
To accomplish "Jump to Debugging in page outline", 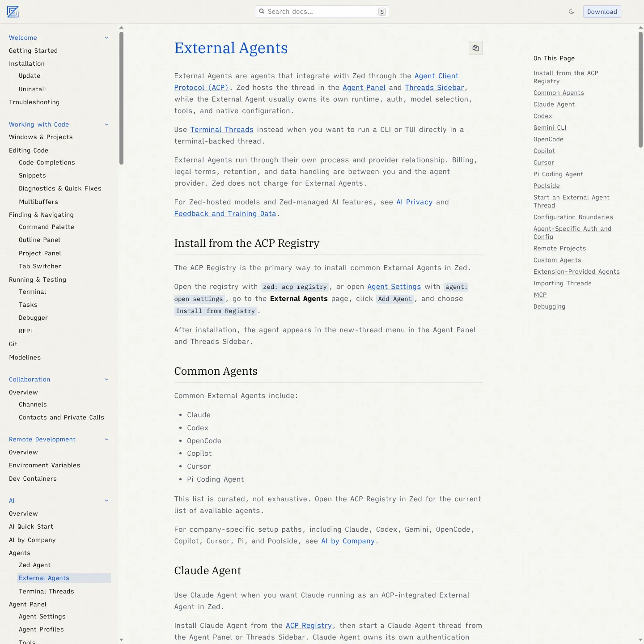I will tap(549, 306).
